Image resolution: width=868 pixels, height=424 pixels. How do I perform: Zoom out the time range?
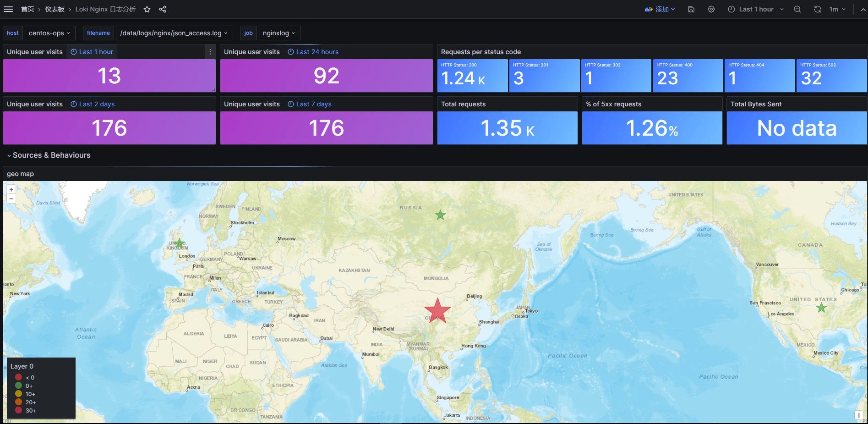point(797,9)
